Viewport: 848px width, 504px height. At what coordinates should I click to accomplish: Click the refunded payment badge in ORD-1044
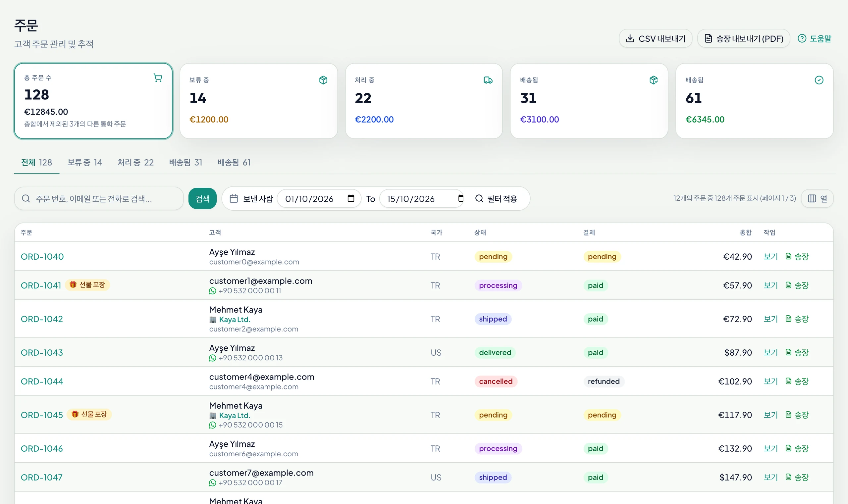coord(604,381)
